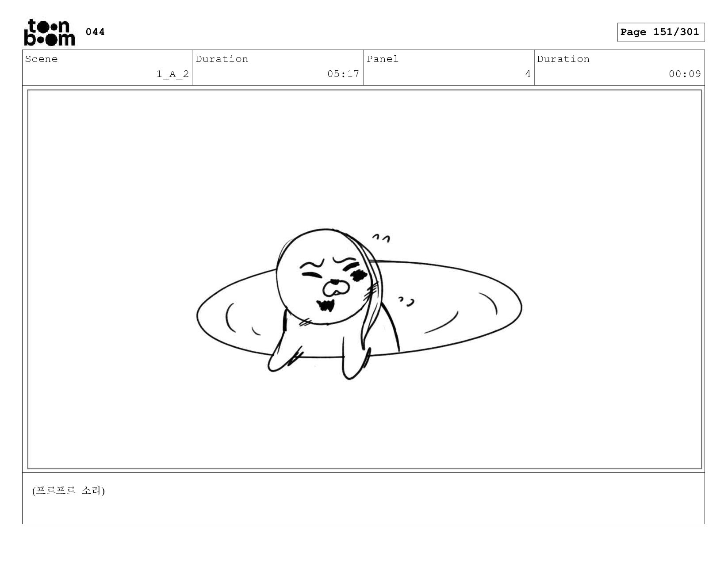Click the Duration label beside the Panel cell
Screen dimensions: 728x564
[563, 59]
